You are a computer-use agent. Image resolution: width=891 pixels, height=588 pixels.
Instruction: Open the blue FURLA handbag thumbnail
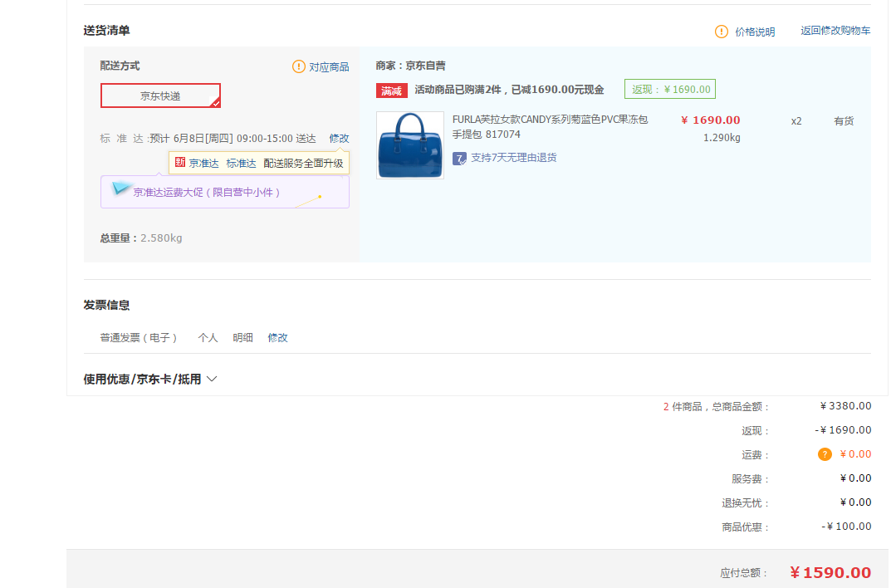point(409,145)
